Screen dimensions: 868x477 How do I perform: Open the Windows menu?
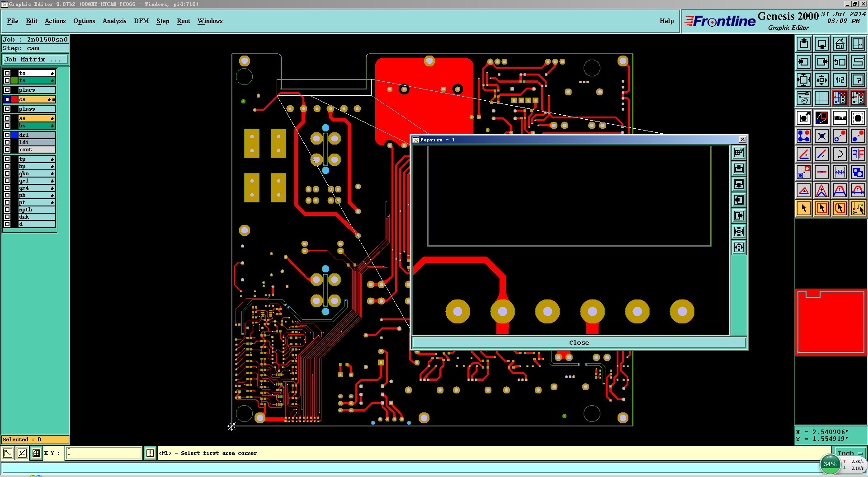pyautogui.click(x=210, y=21)
